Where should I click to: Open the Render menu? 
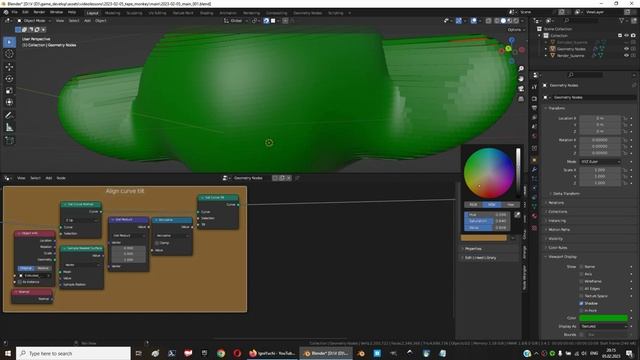(39, 12)
